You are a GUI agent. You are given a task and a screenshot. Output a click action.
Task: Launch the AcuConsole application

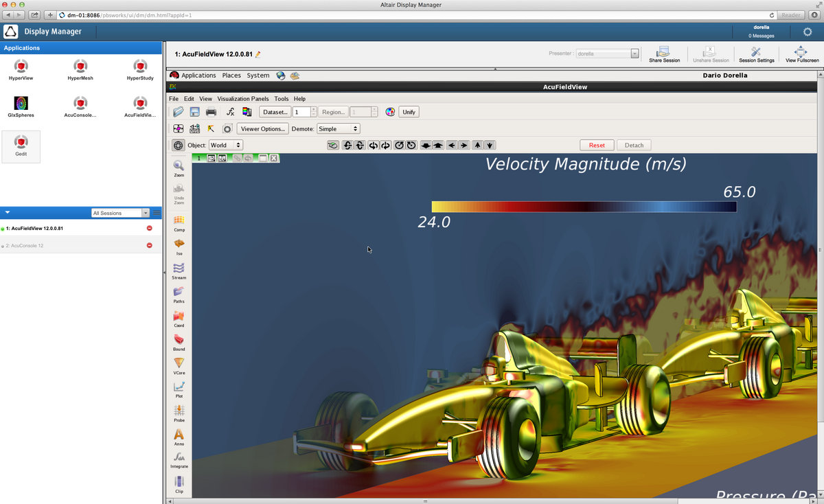[80, 107]
